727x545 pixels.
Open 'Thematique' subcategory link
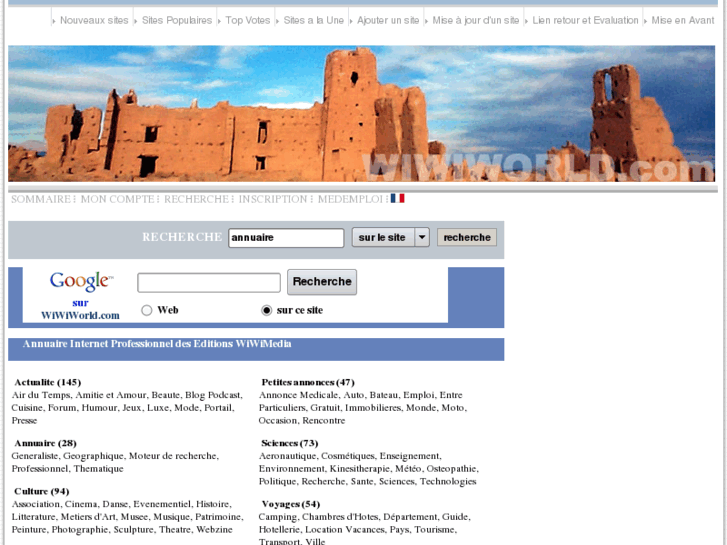click(98, 468)
